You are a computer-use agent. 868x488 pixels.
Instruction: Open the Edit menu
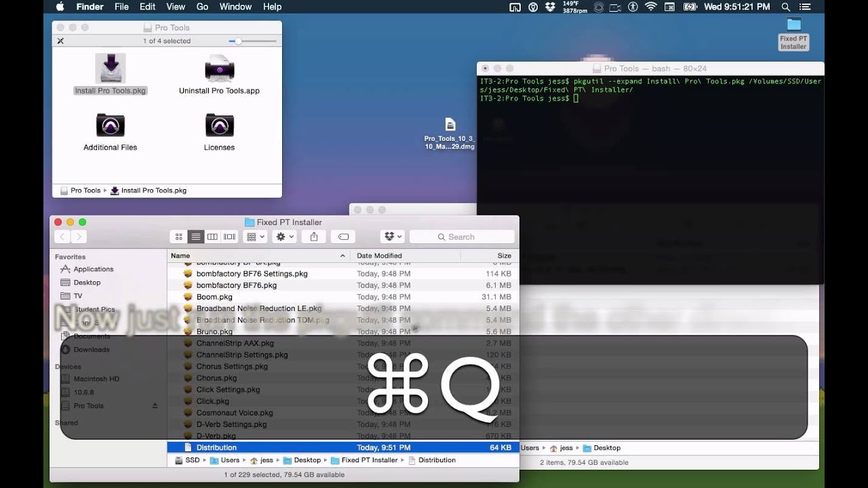(147, 7)
